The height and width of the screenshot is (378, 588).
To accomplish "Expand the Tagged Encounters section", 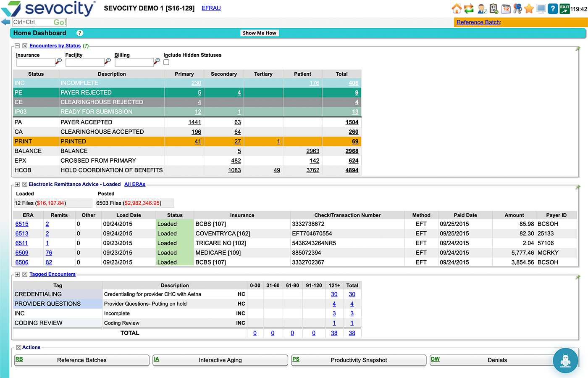I will [x=17, y=274].
